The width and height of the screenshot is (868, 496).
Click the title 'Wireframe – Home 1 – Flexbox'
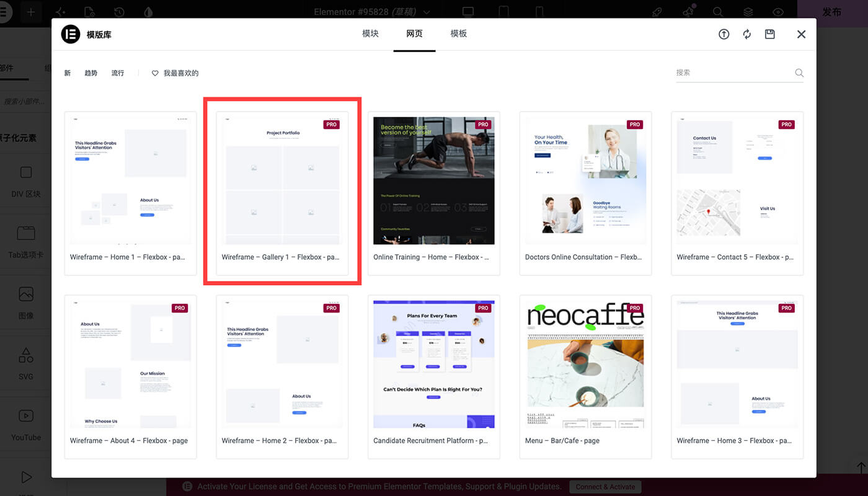click(127, 257)
